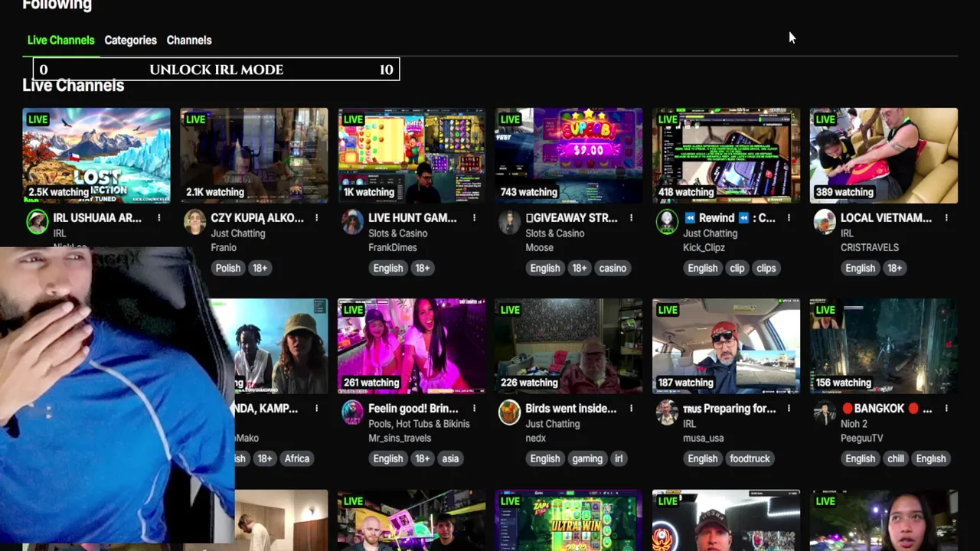Click the Unlock IRL Mode progress bar

(216, 70)
